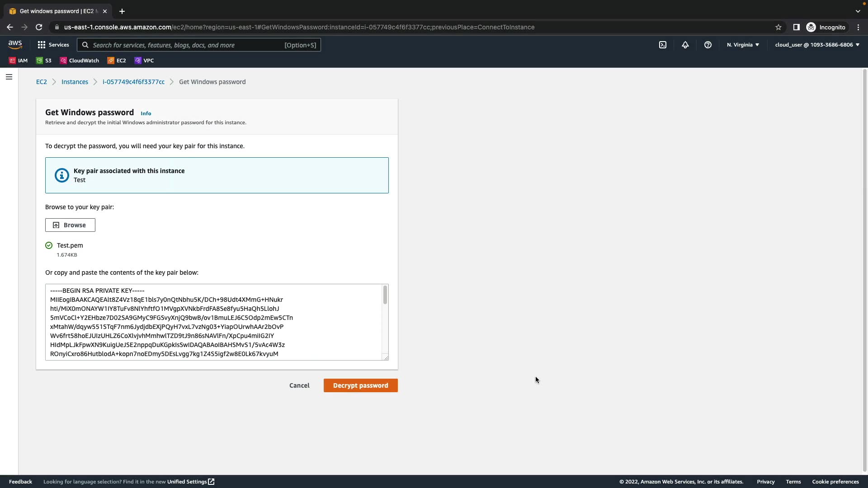Open the CloudShell terminal icon

pyautogui.click(x=663, y=45)
